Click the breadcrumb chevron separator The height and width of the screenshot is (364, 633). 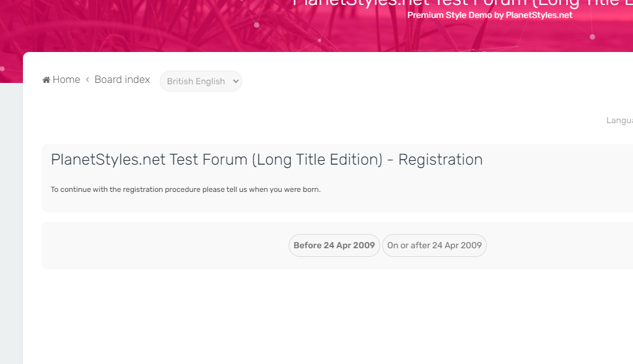[x=87, y=80]
